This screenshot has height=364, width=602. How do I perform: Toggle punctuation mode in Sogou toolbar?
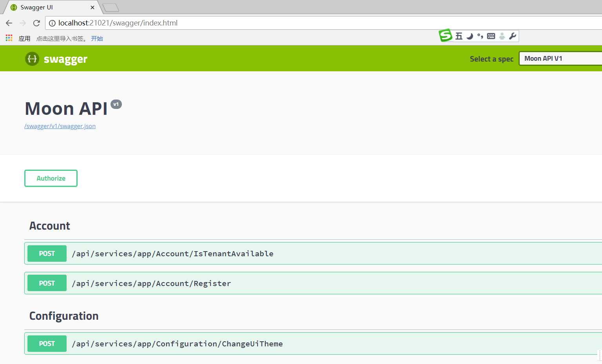pyautogui.click(x=480, y=36)
